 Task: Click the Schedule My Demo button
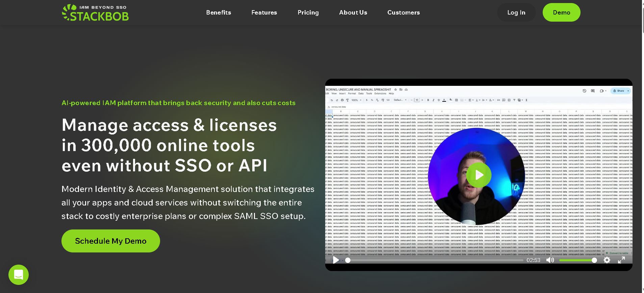[x=111, y=241]
